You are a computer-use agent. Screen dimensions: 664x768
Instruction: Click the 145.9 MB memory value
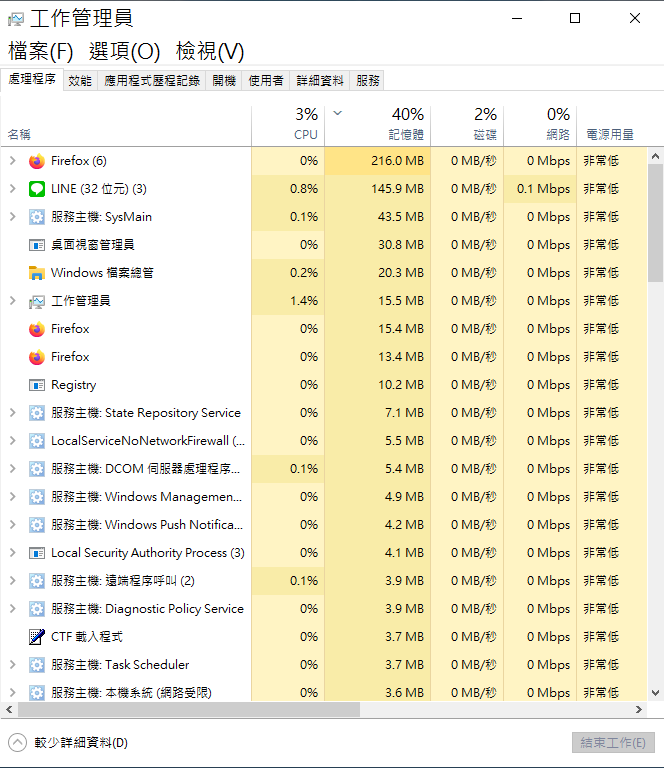click(x=397, y=189)
